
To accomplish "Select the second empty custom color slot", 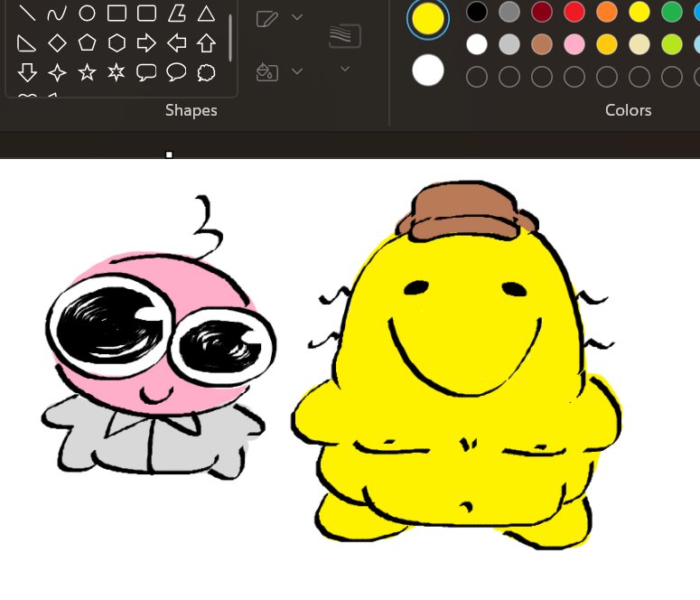I will tap(509, 77).
